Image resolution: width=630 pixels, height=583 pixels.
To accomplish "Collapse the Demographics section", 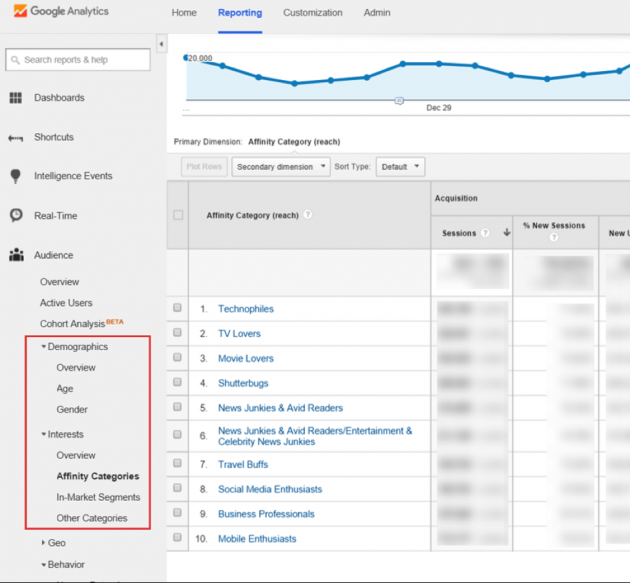I will 43,346.
